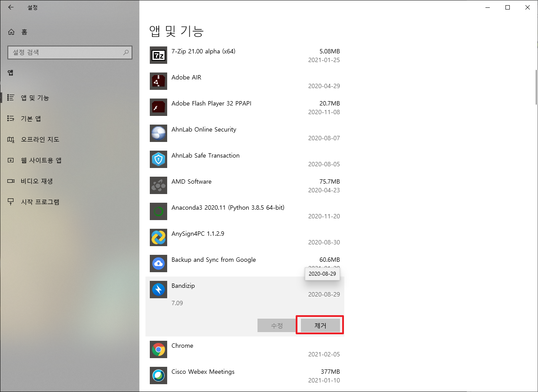
Task: Click the 75.7MB size of AMD Software
Action: pos(330,181)
